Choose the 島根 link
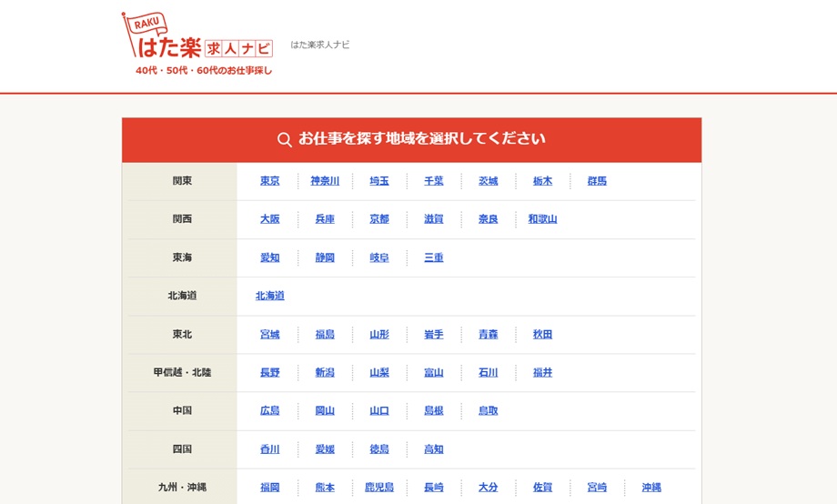The height and width of the screenshot is (504, 837). tap(434, 411)
